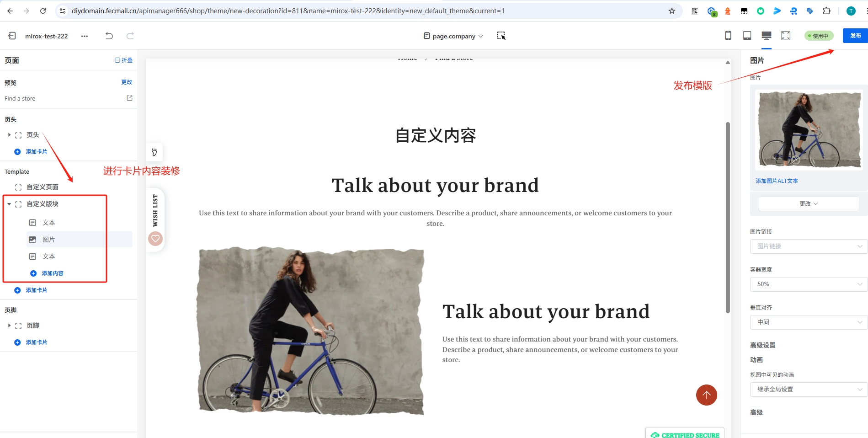Open Find a store preview externally
The height and width of the screenshot is (438, 868).
tap(129, 98)
